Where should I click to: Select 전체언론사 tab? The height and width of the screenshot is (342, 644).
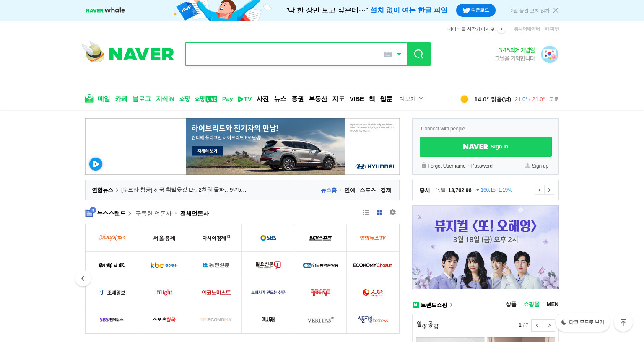195,213
